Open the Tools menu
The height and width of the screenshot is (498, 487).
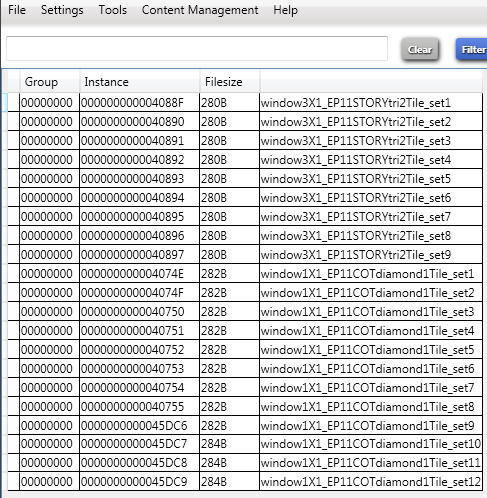point(113,10)
